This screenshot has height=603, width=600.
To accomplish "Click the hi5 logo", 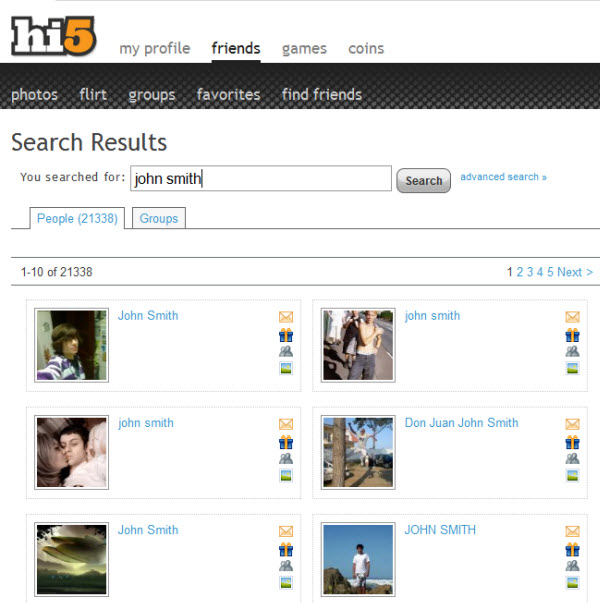I will pyautogui.click(x=53, y=36).
